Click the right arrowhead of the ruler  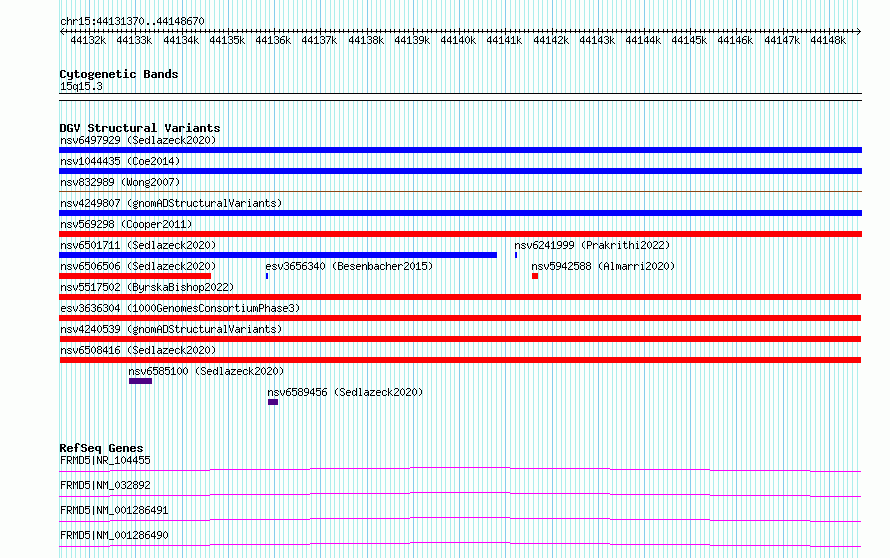[859, 31]
